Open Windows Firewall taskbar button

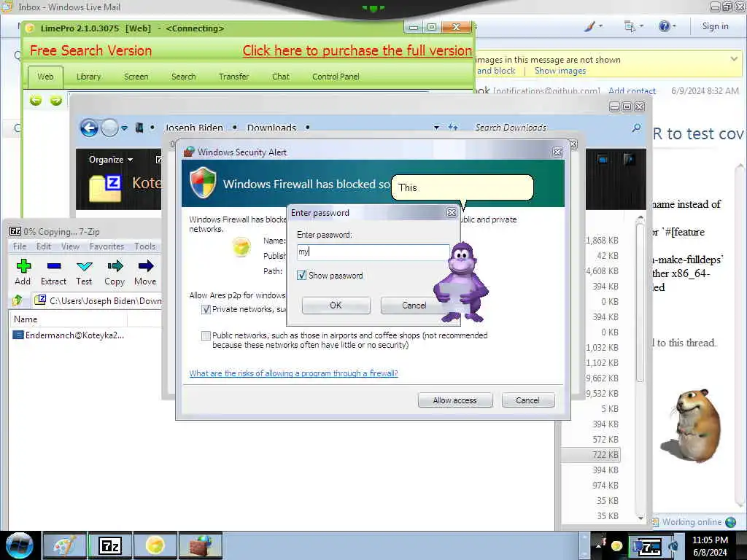(201, 545)
